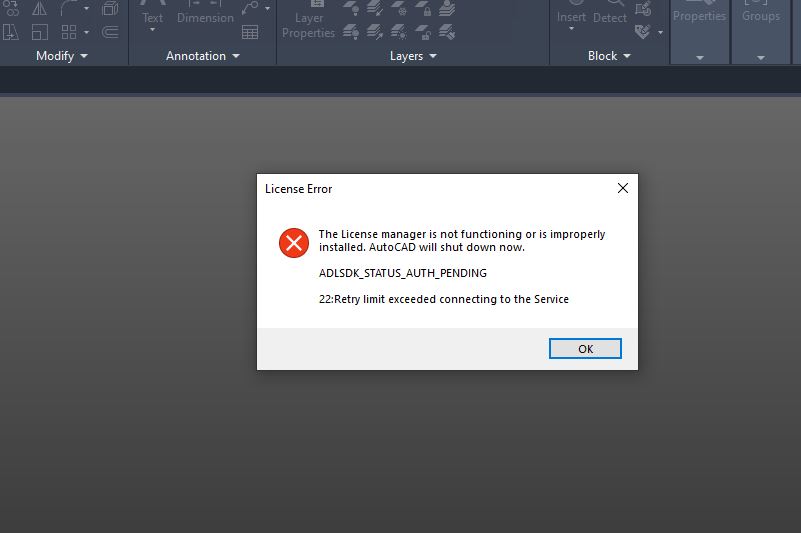Open the Array tool dropdown arrow
Viewport: 801px width, 533px height.
(x=86, y=32)
